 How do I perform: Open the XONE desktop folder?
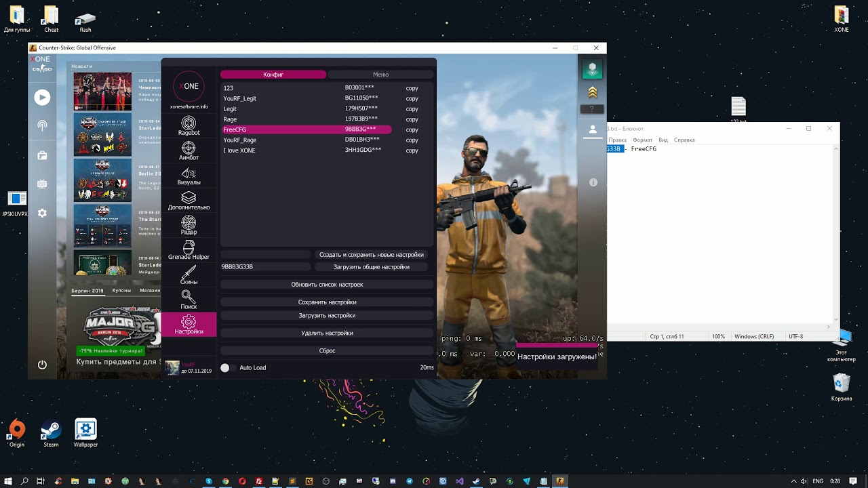click(842, 19)
